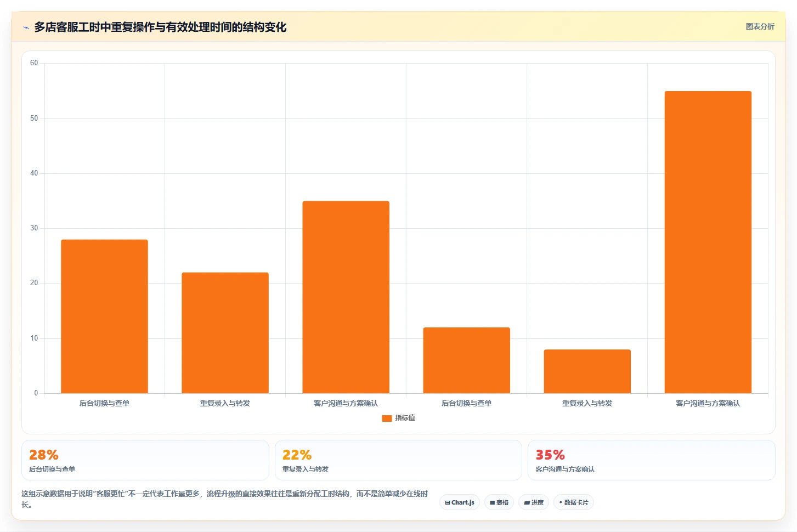Click the 22% stat card value

(297, 455)
